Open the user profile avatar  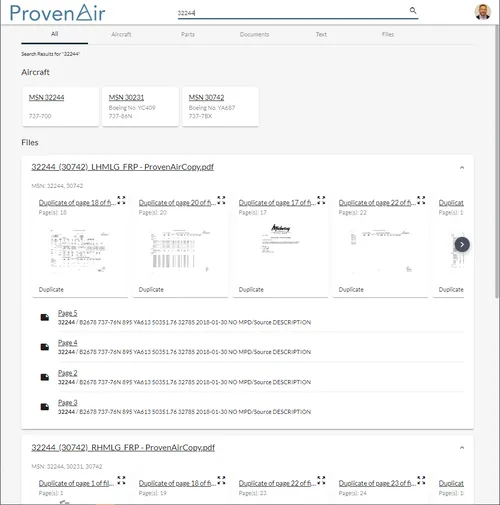482,12
